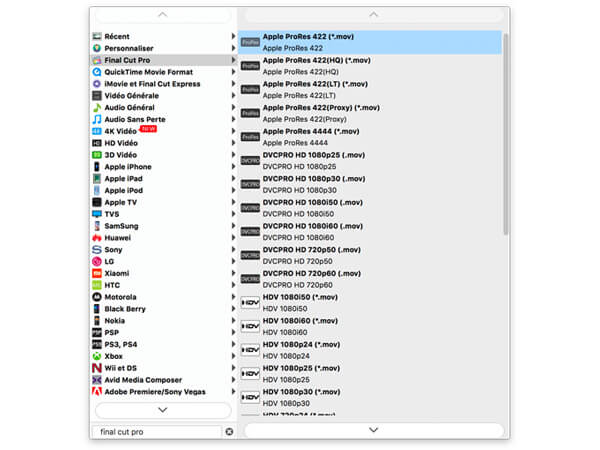Expand the Samsung category arrow
This screenshot has height=450, width=600.
coord(234,226)
